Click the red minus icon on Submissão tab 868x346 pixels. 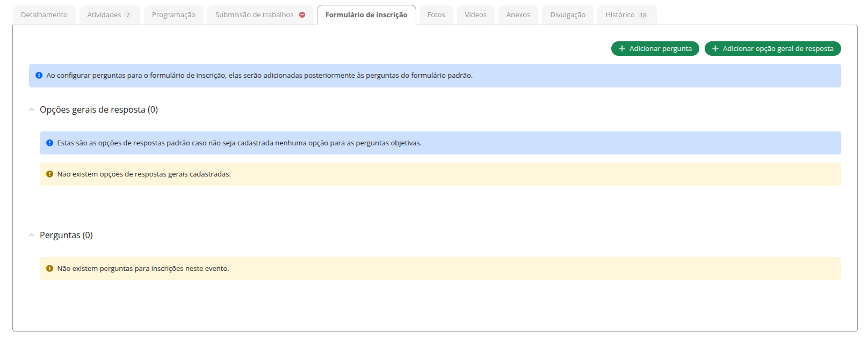[302, 15]
